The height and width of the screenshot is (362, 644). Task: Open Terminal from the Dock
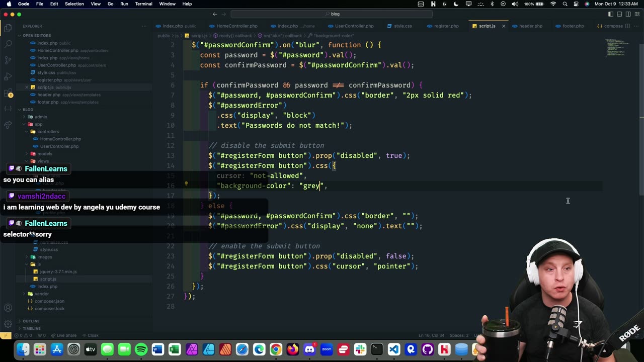(x=377, y=349)
